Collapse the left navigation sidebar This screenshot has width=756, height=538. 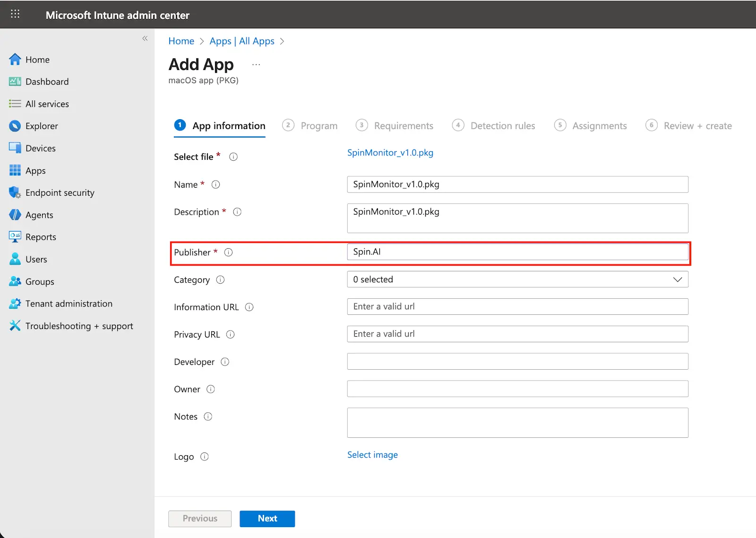coord(145,38)
